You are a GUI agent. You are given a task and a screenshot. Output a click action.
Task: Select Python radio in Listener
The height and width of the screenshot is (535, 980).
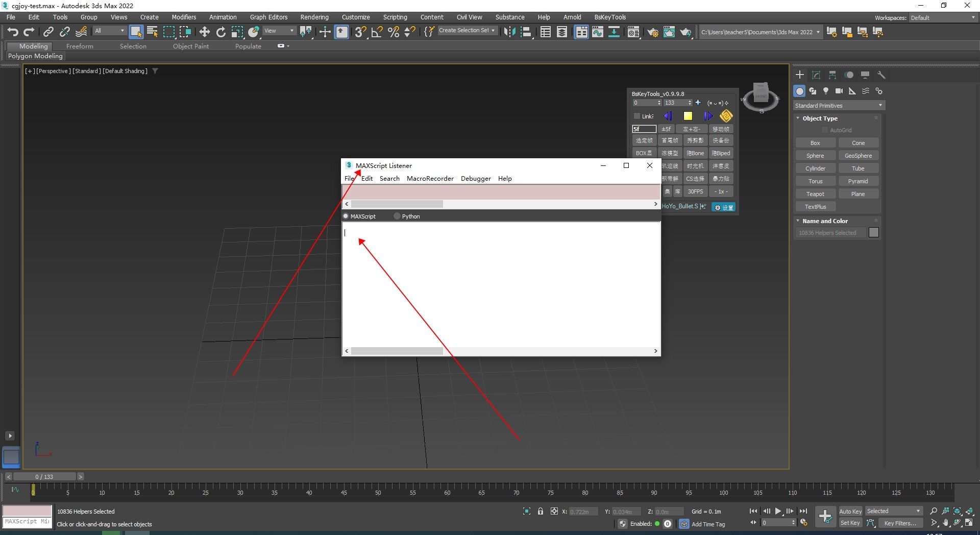point(397,216)
